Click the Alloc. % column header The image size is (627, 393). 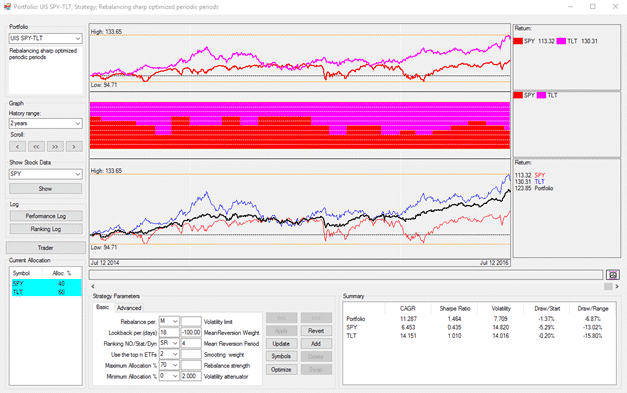pyautogui.click(x=62, y=273)
